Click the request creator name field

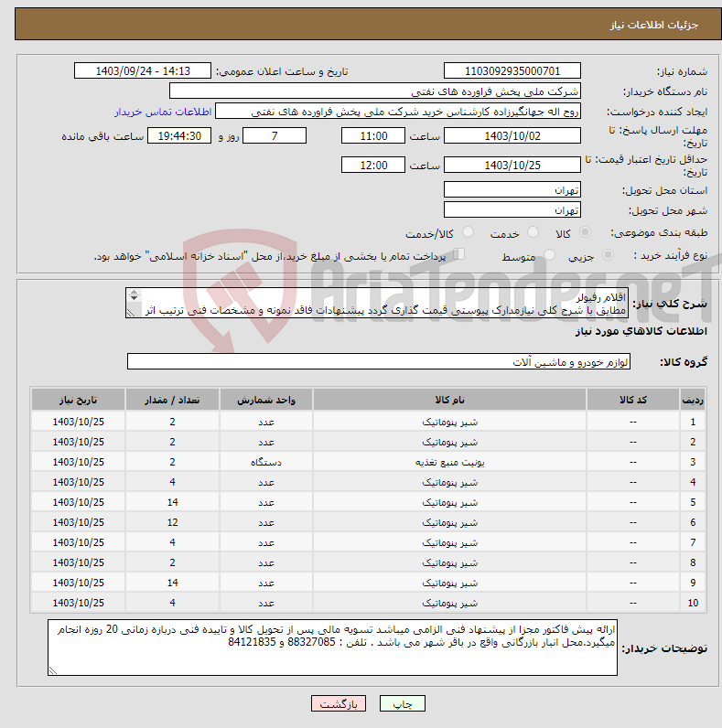(x=398, y=112)
